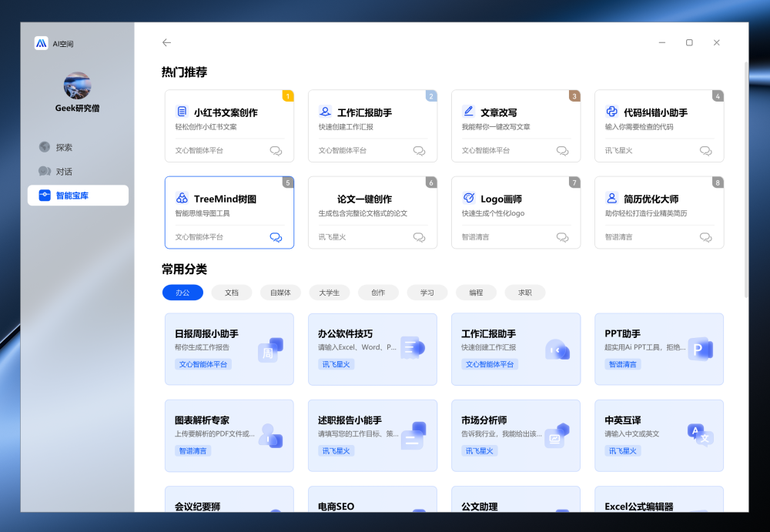Click 快速生成个性化logo description text

[x=493, y=213]
